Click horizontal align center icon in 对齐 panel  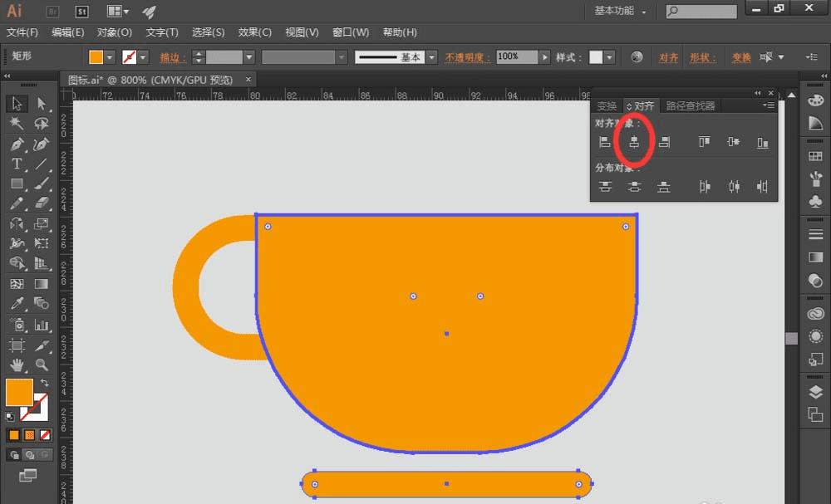(634, 142)
